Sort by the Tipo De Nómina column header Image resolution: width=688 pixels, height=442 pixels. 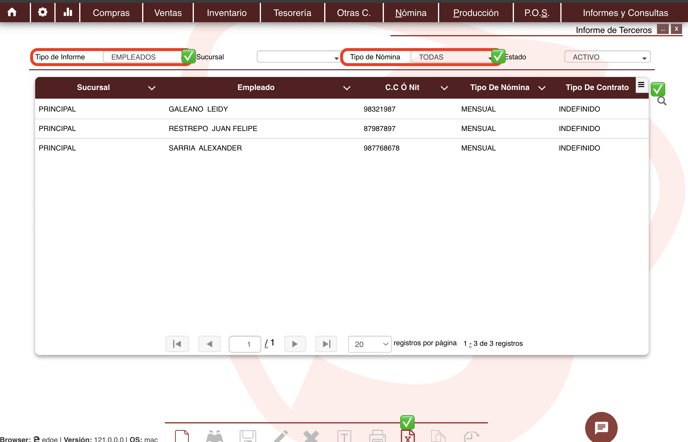click(499, 87)
